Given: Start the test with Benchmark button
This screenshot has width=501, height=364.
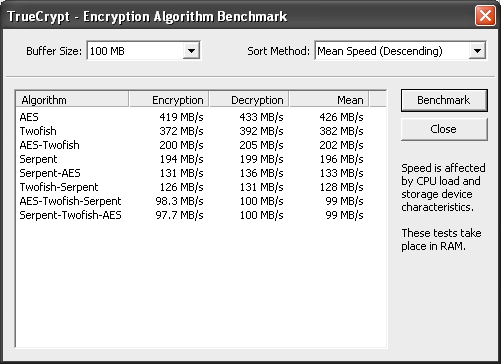Looking at the screenshot, I should 444,100.
